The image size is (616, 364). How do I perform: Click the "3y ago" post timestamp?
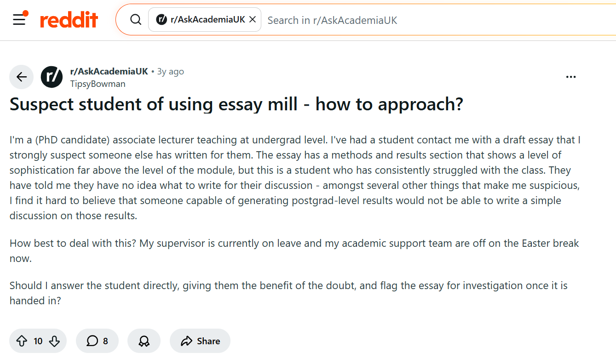coord(170,71)
